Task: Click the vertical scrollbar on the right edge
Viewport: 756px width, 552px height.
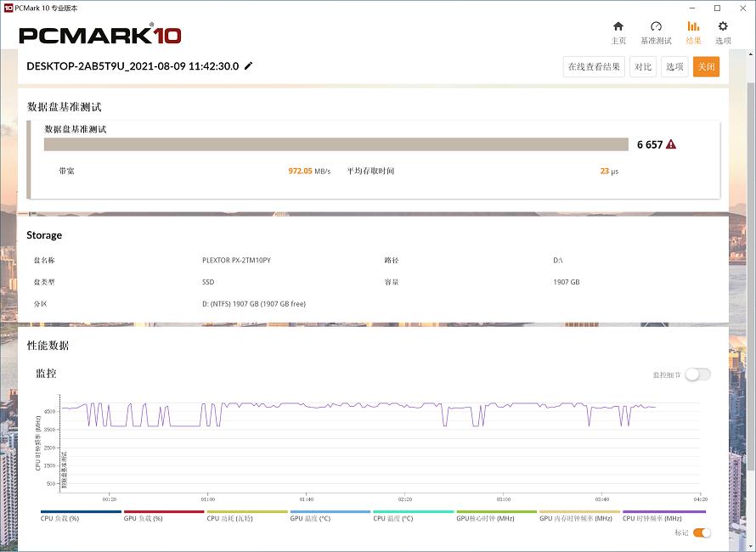Action: pos(750,255)
